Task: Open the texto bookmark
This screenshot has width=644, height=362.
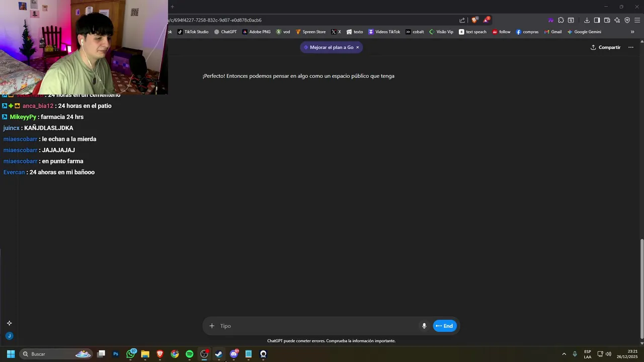Action: point(355,32)
